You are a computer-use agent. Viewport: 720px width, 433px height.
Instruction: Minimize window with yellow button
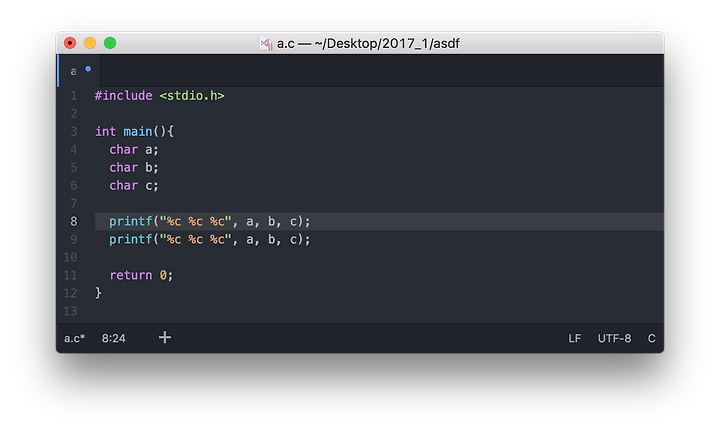pos(90,43)
